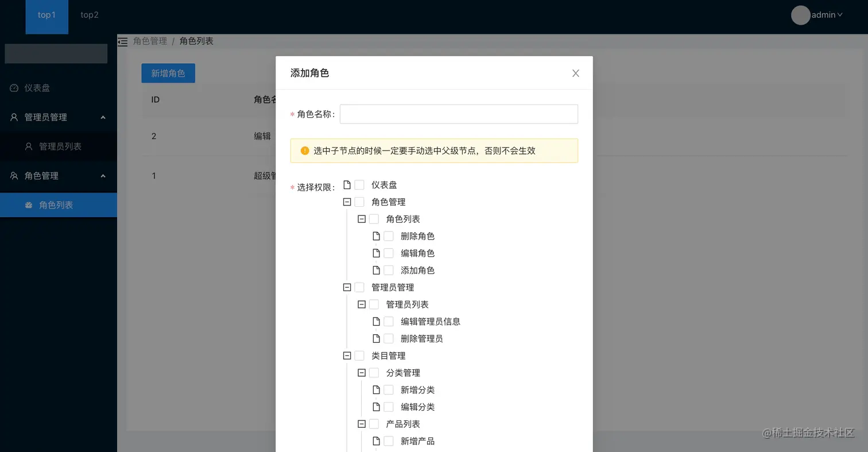Select sidebar item 角色列表

coord(59,205)
